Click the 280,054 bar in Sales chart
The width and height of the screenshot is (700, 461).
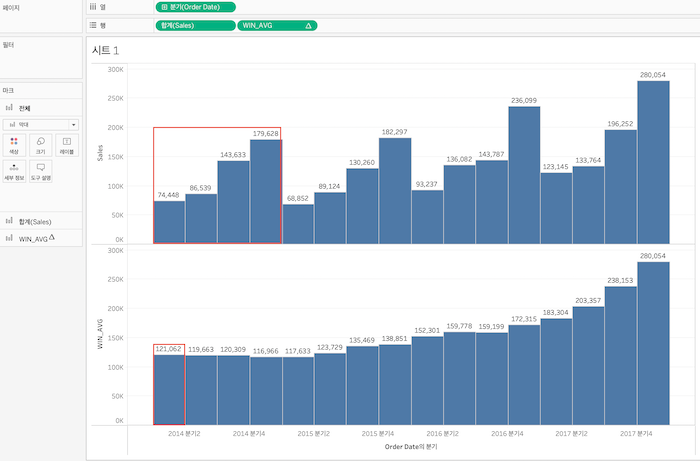653,162
